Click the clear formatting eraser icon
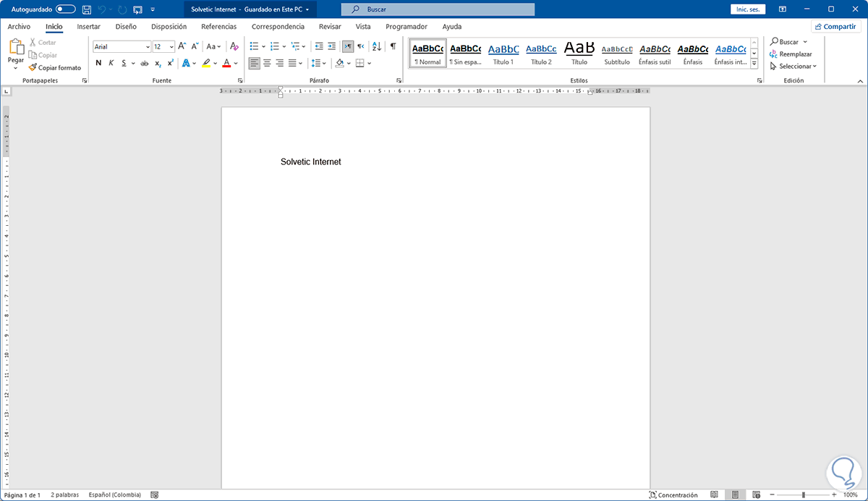 point(234,46)
